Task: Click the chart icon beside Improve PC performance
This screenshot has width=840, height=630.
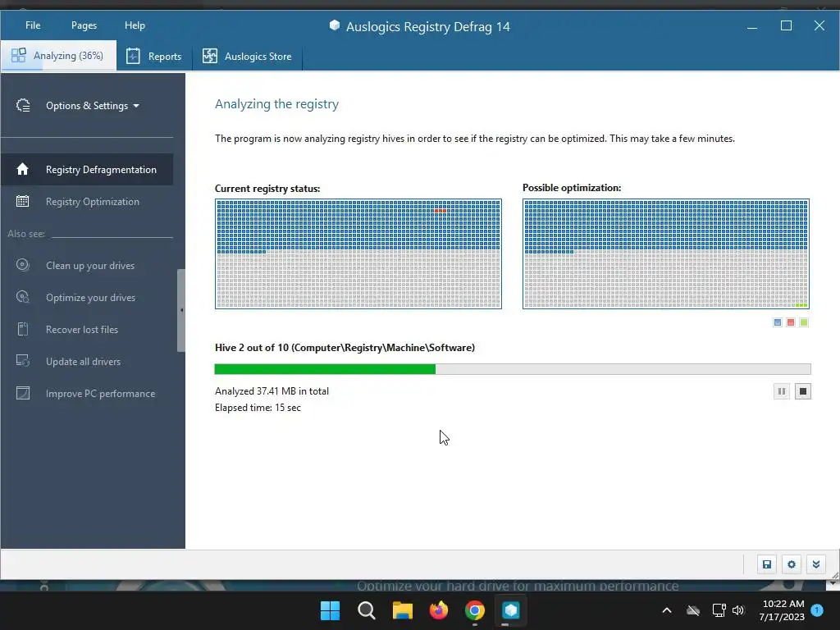Action: click(23, 393)
